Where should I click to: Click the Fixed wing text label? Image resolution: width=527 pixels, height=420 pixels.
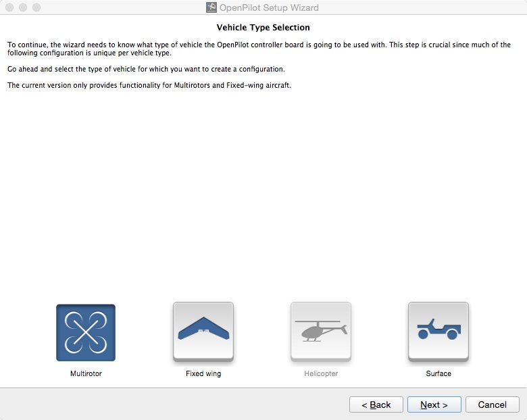coord(203,373)
